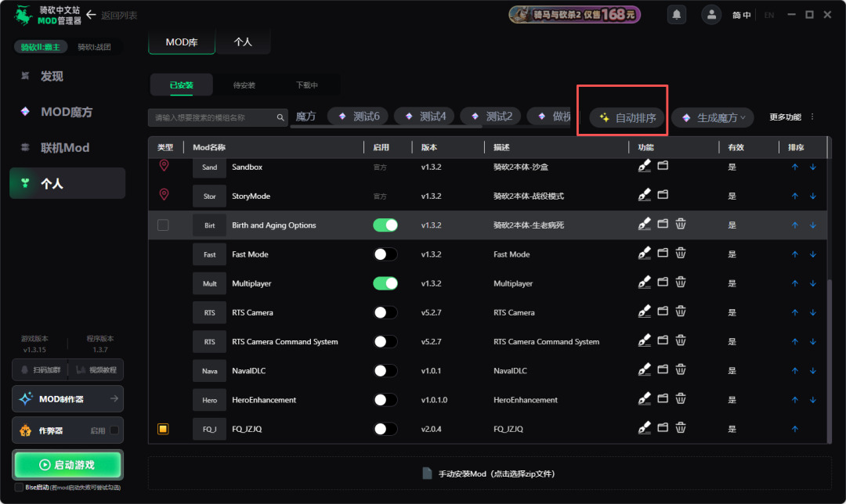
Task: Open folder icon for RTS Camera row
Action: point(663,311)
